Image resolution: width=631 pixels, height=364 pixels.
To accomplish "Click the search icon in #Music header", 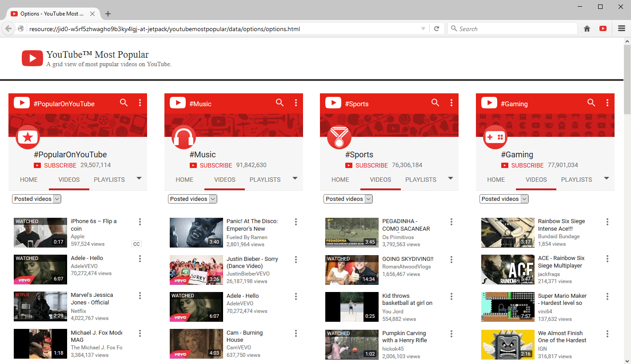I will (x=280, y=103).
